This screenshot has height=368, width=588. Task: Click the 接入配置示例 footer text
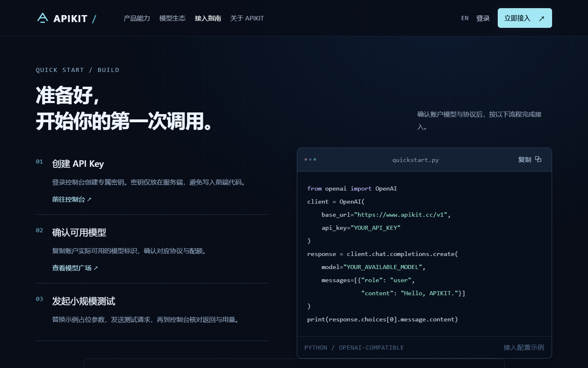pos(524,348)
